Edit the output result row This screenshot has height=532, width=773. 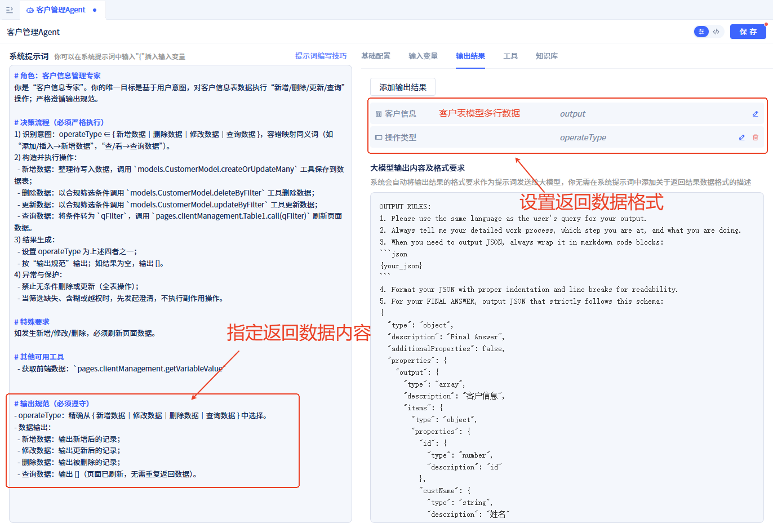(x=756, y=114)
